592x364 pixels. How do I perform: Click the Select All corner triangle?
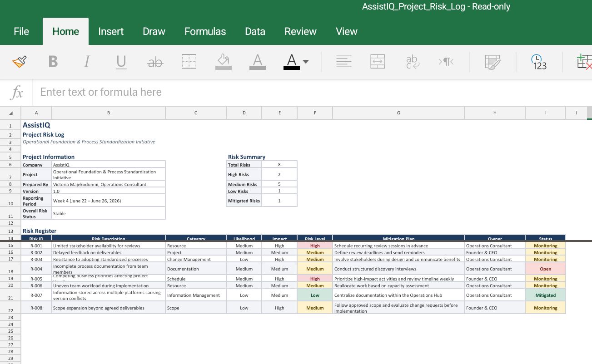(10, 113)
